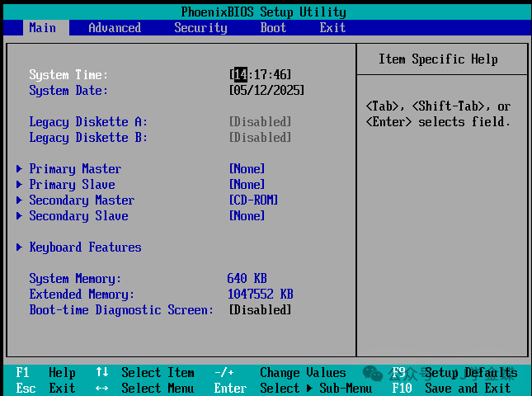Click the System Date value field

pos(266,91)
